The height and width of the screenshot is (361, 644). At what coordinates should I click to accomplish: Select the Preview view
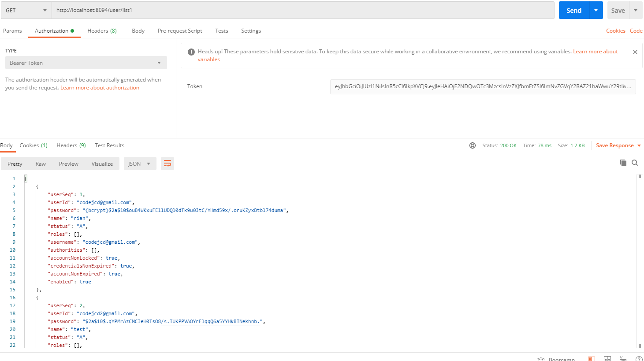pyautogui.click(x=69, y=164)
